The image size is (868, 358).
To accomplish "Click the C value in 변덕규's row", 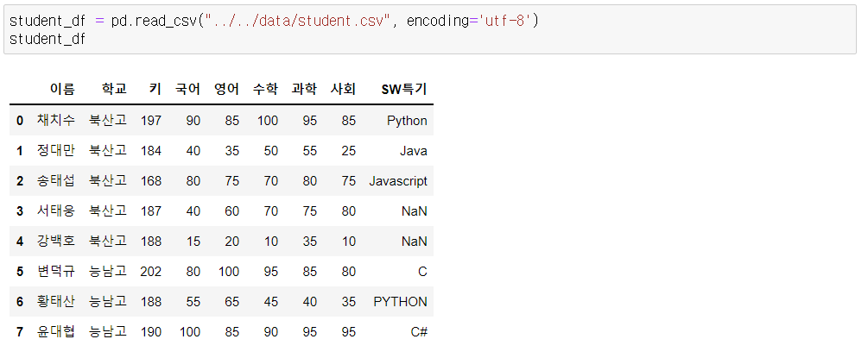I will click(423, 271).
